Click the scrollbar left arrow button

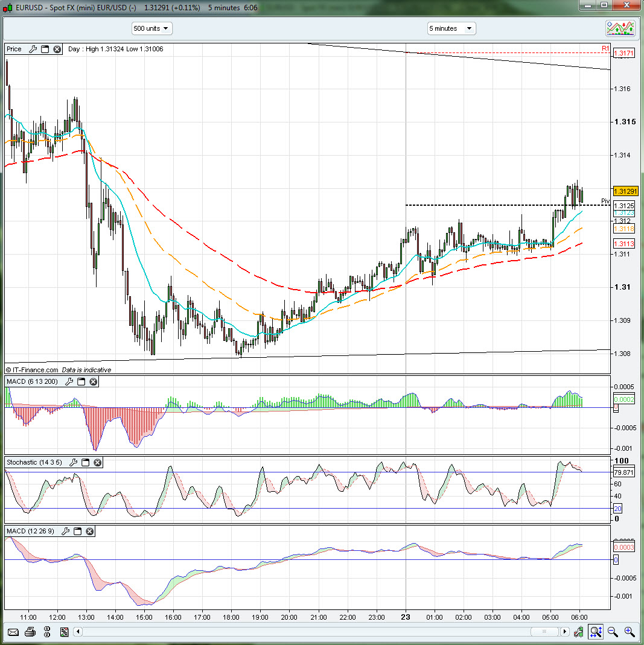coord(77,632)
